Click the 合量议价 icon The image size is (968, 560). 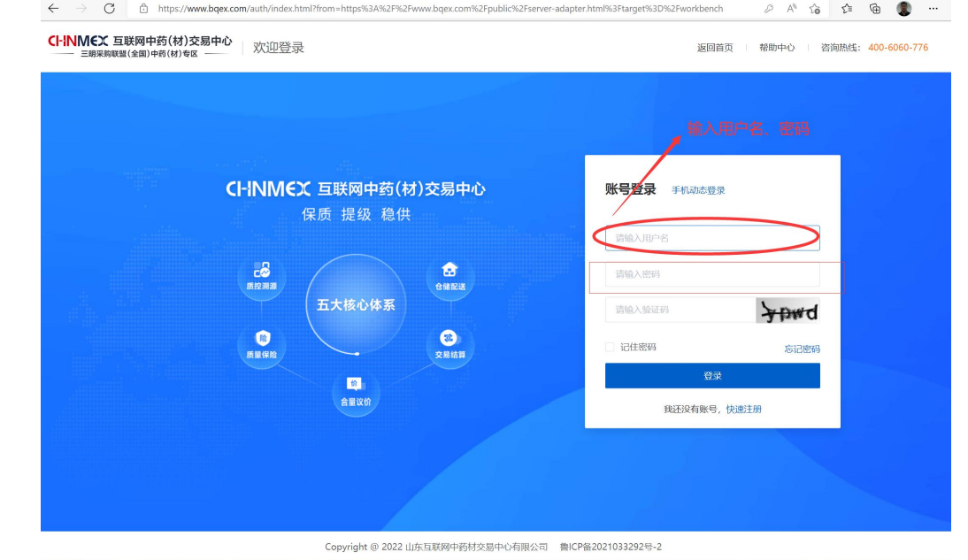click(356, 392)
